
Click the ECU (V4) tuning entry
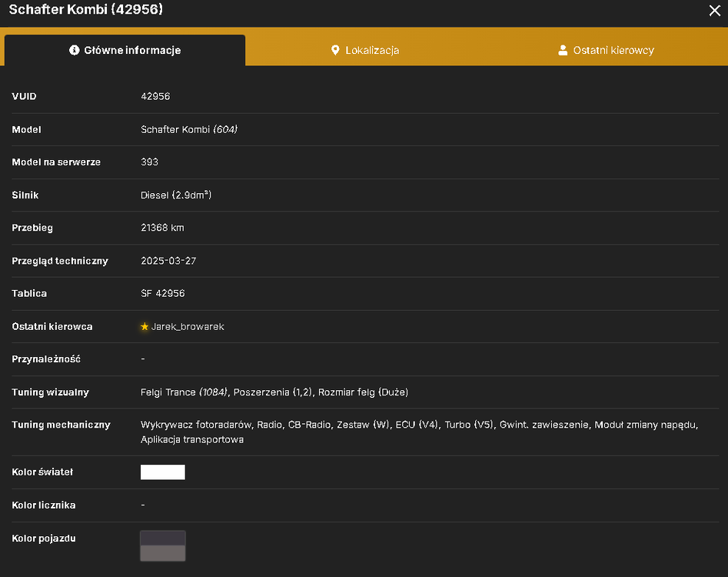tap(417, 425)
